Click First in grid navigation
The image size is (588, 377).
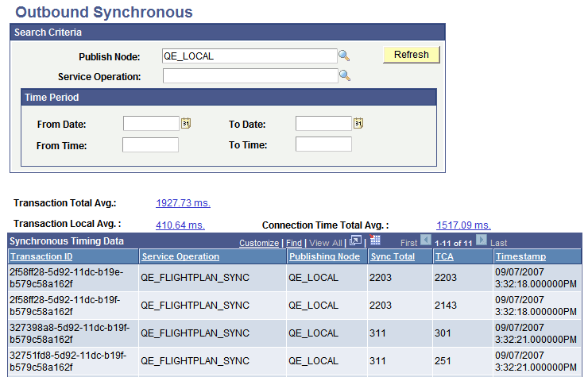[408, 243]
